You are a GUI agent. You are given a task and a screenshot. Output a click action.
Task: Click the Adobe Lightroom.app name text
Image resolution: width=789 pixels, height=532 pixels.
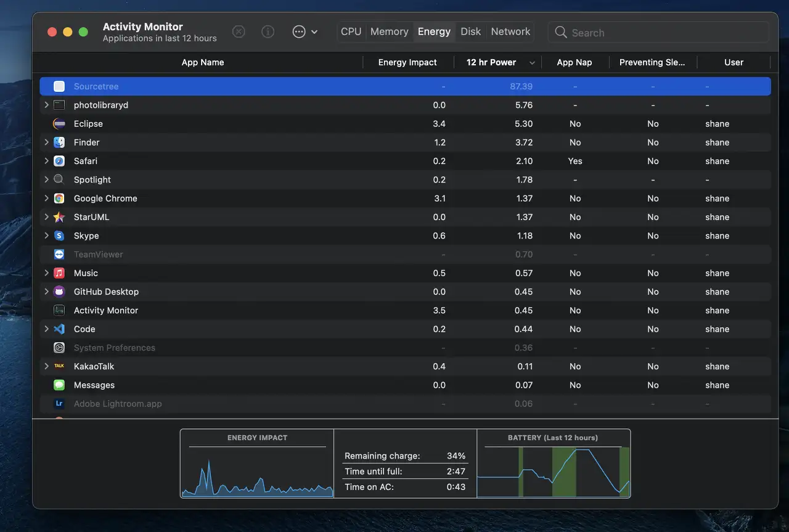click(x=118, y=404)
